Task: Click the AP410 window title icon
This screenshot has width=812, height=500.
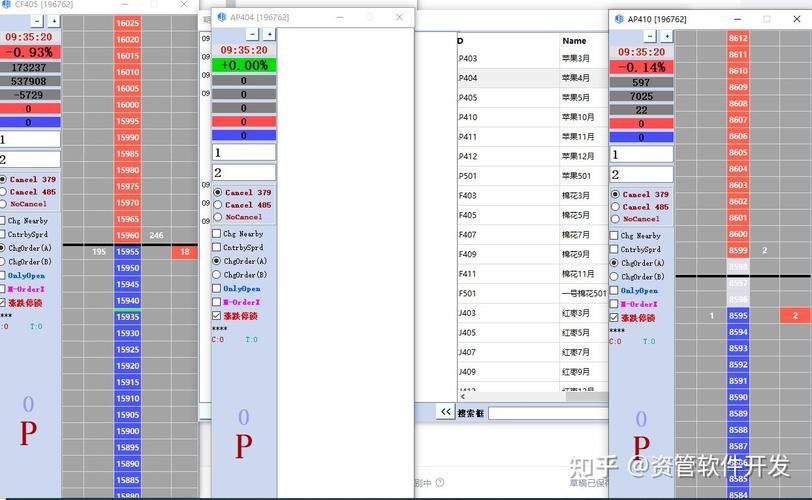Action: [618, 19]
